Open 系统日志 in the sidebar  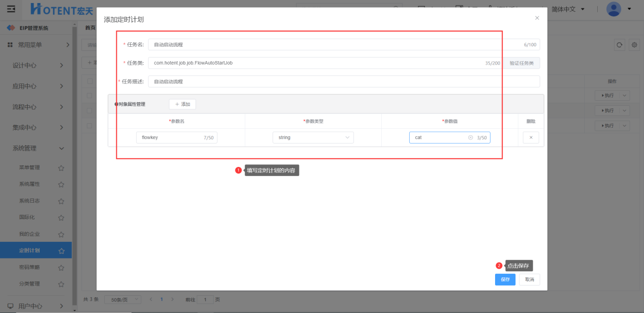coord(29,201)
